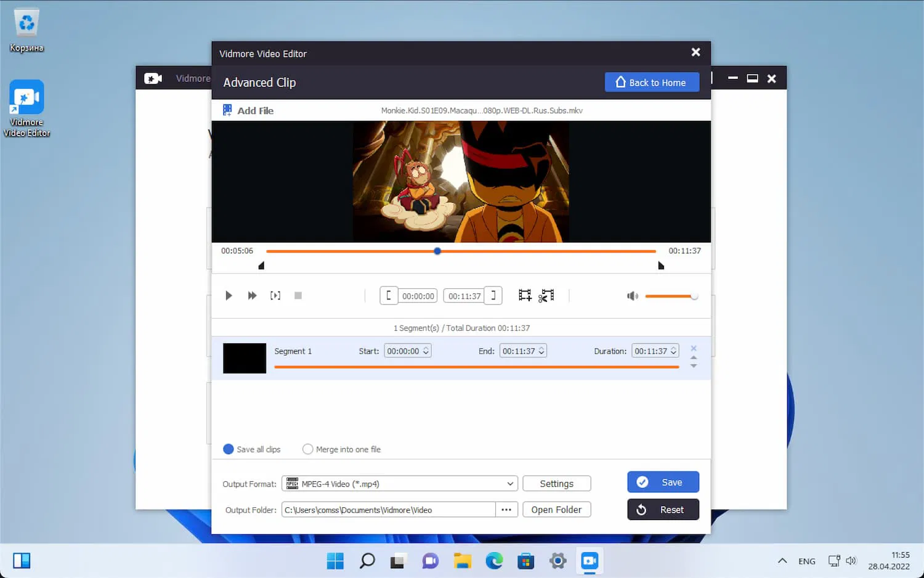Screen dimensions: 924x578
Task: Open the Recycle Bin desktop icon
Action: point(26,30)
